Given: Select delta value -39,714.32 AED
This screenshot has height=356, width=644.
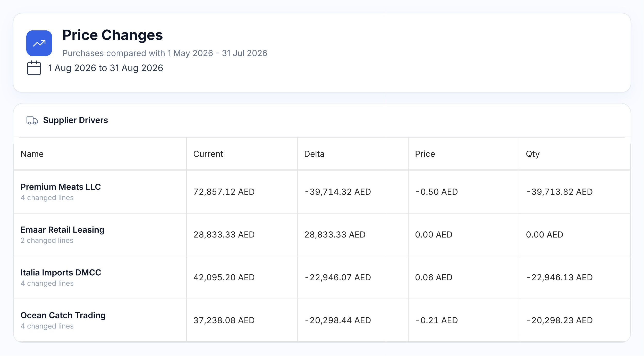Looking at the screenshot, I should pos(338,192).
